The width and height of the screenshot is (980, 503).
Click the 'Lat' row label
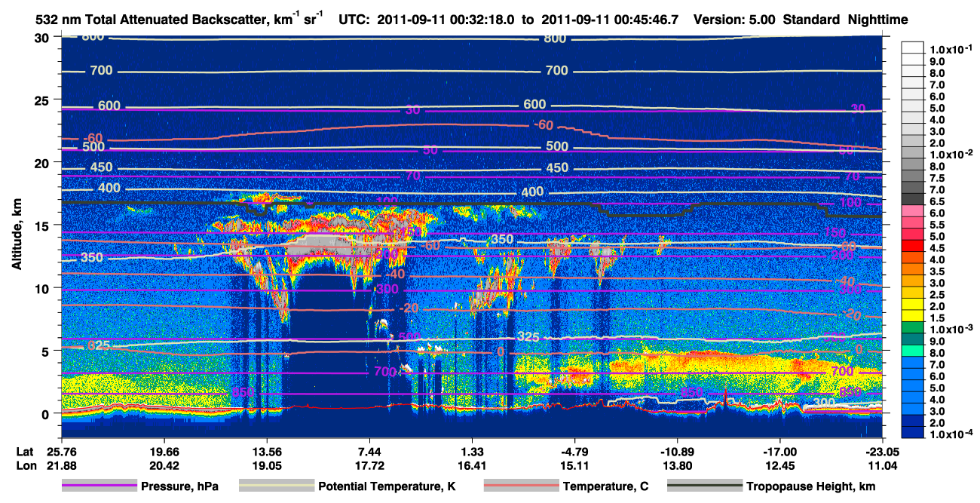[x=26, y=451]
